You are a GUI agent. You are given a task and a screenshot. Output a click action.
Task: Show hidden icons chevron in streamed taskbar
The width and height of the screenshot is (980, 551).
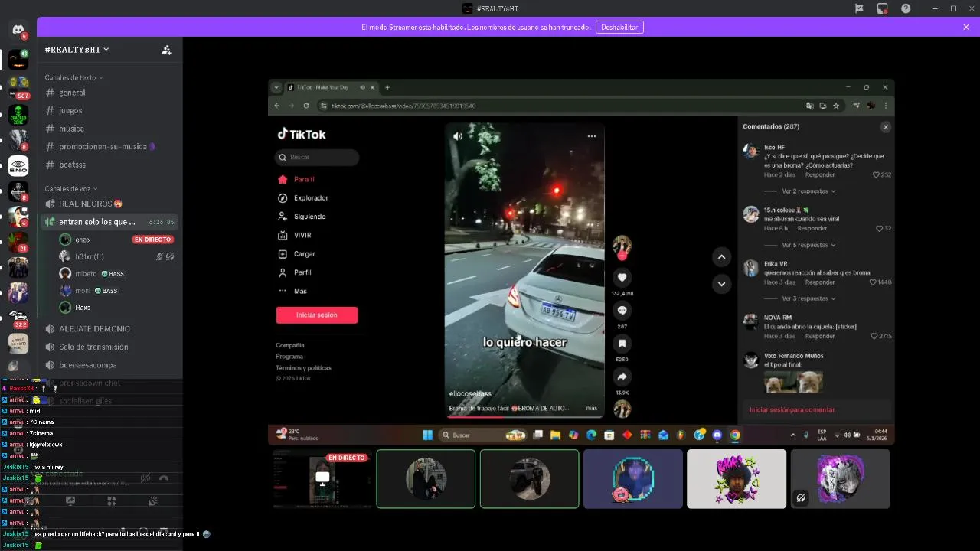click(793, 435)
